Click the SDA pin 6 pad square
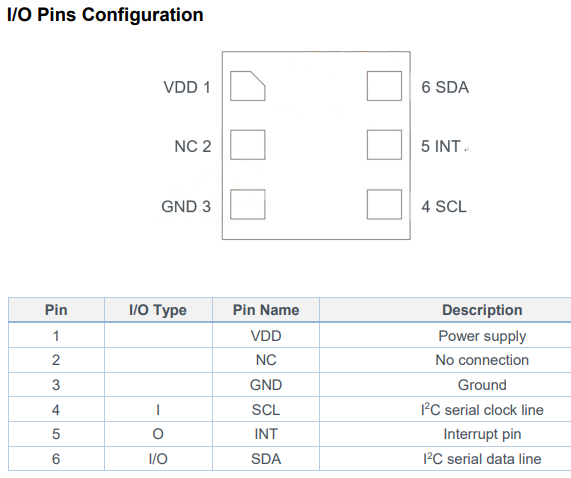The image size is (571, 478). (x=384, y=86)
